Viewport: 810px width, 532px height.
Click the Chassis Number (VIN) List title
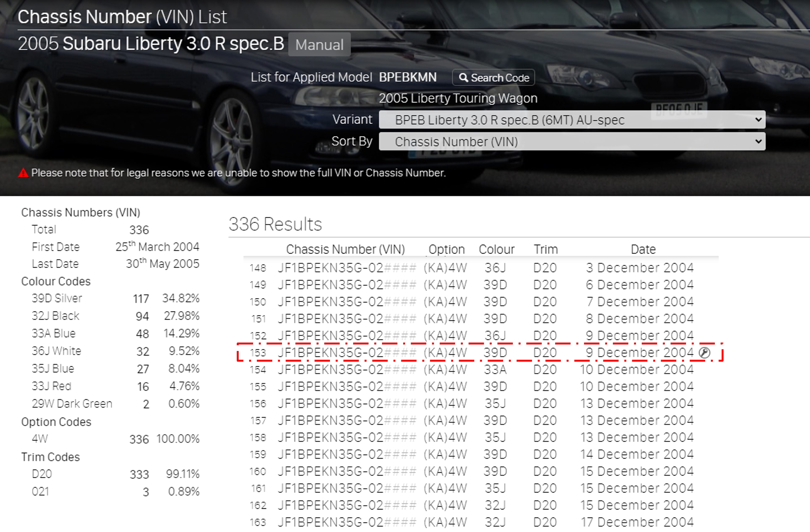point(122,17)
